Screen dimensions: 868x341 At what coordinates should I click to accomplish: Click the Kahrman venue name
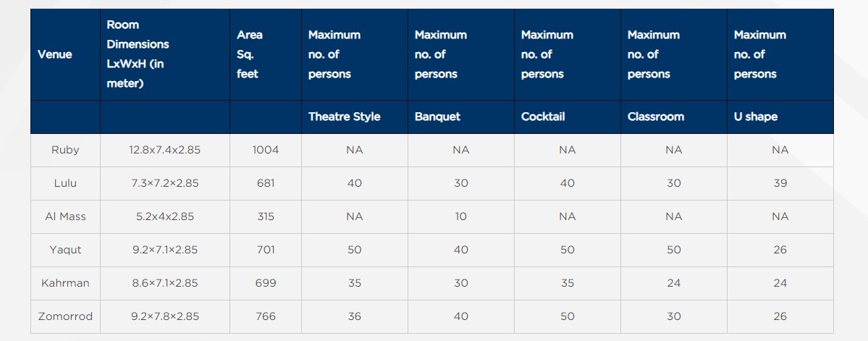click(x=65, y=283)
